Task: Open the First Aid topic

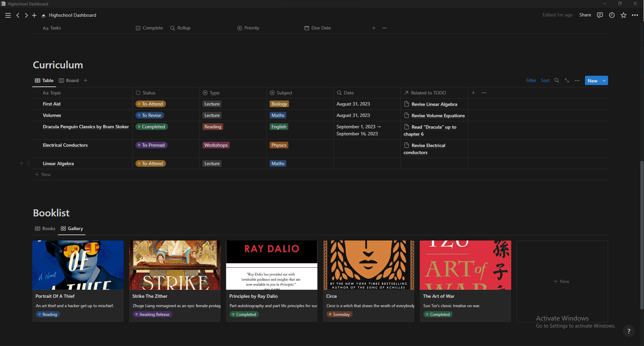Action: coord(52,104)
